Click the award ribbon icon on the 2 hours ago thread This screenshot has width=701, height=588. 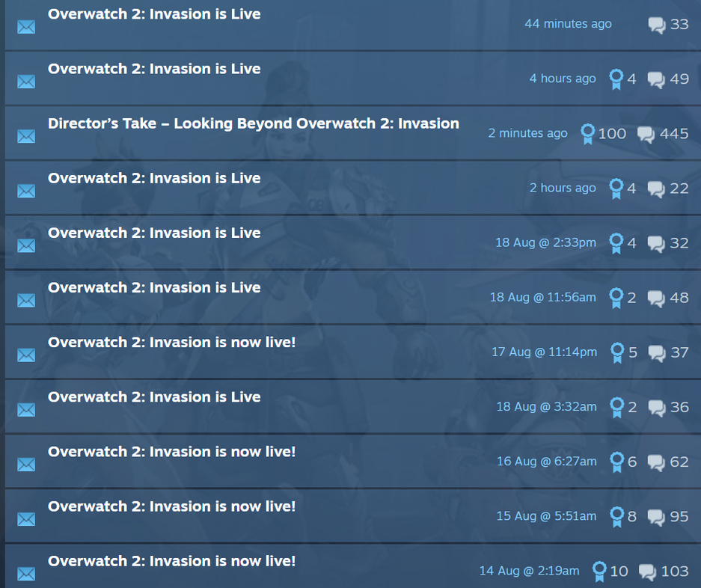tap(616, 189)
